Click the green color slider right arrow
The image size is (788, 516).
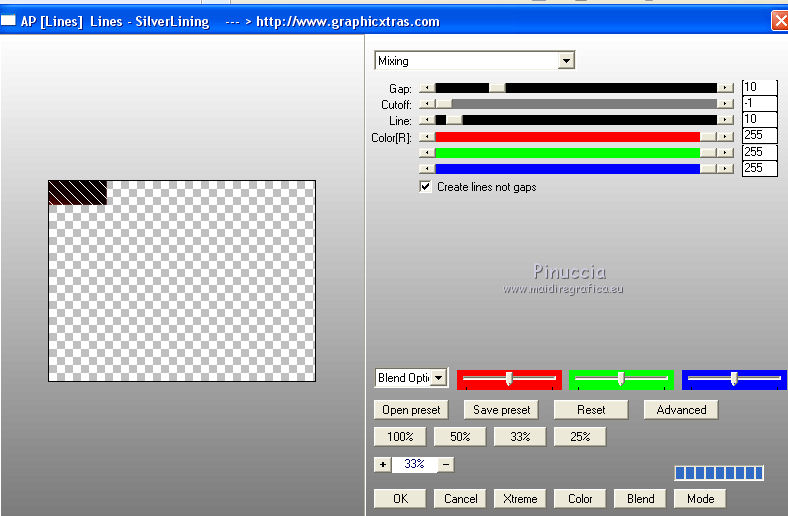point(725,153)
